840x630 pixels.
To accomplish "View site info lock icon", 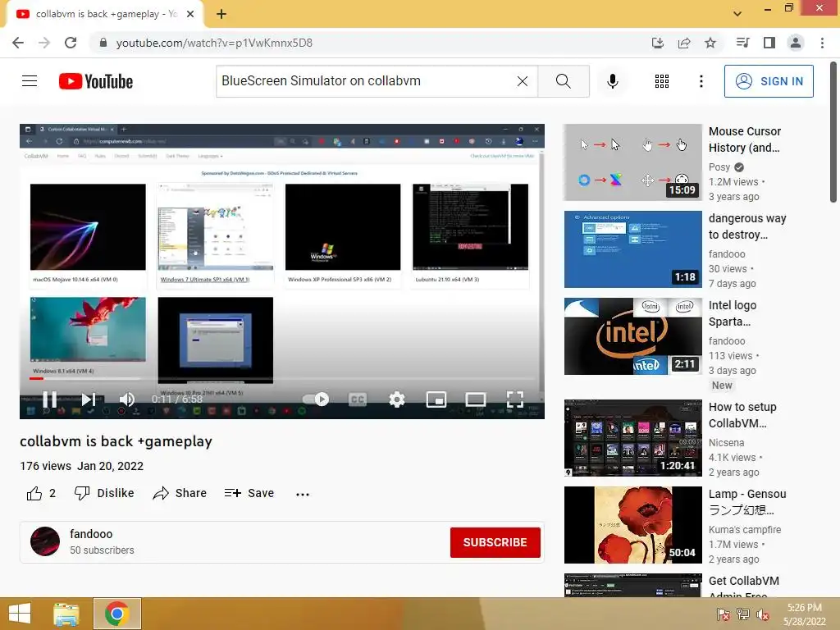I will click(x=103, y=43).
